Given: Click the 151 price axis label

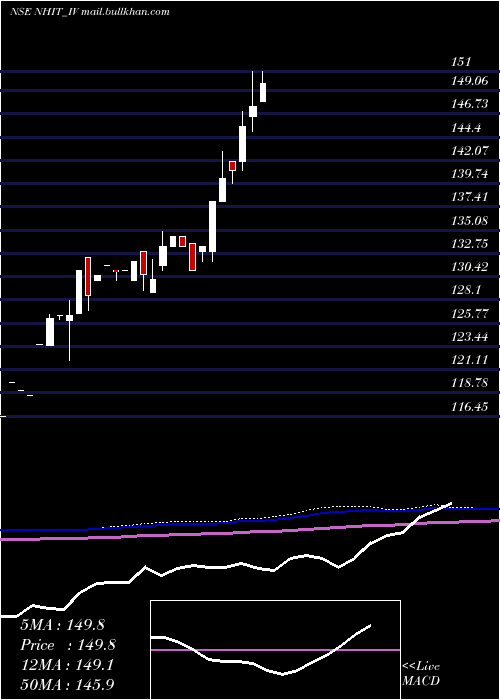Looking at the screenshot, I should point(461,62).
